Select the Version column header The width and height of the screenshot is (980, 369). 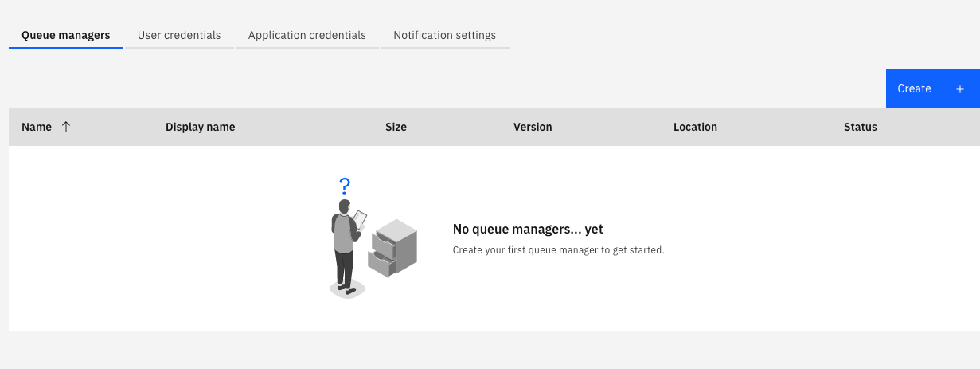[533, 127]
